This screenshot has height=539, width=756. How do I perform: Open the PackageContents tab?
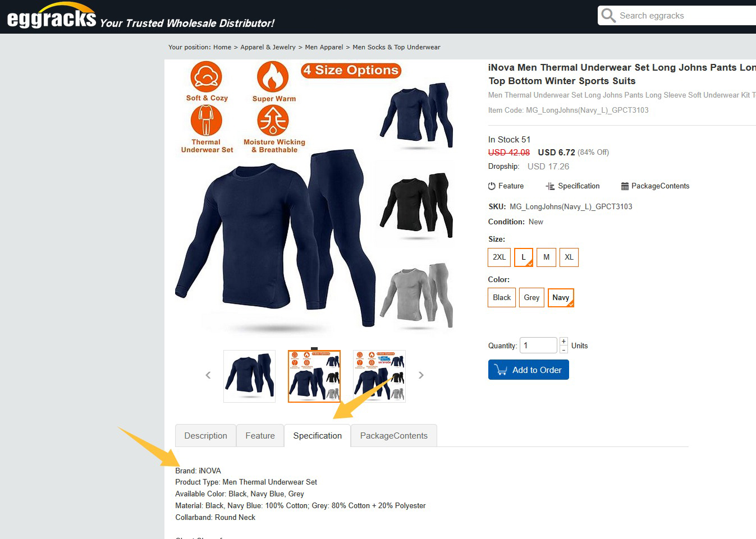393,436
